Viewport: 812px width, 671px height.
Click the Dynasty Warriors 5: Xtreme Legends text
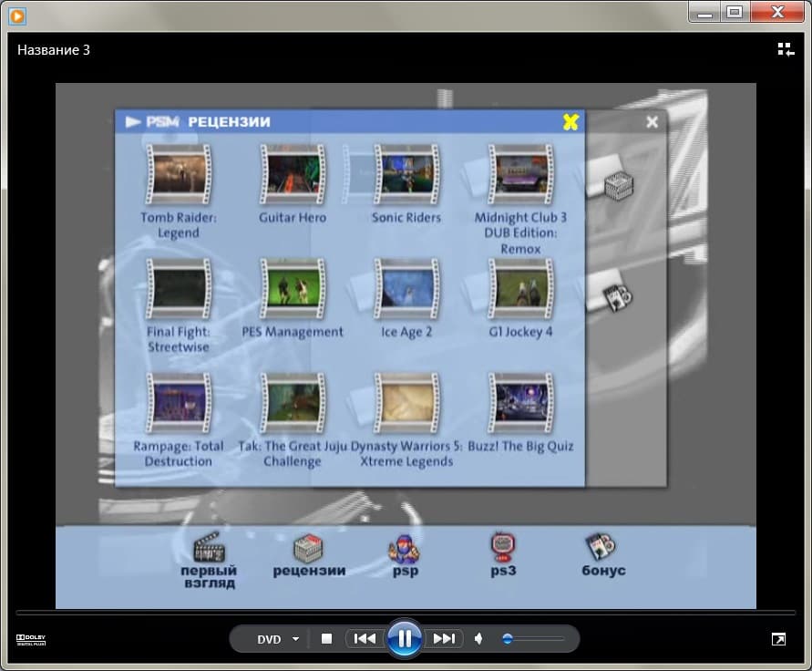click(x=406, y=454)
